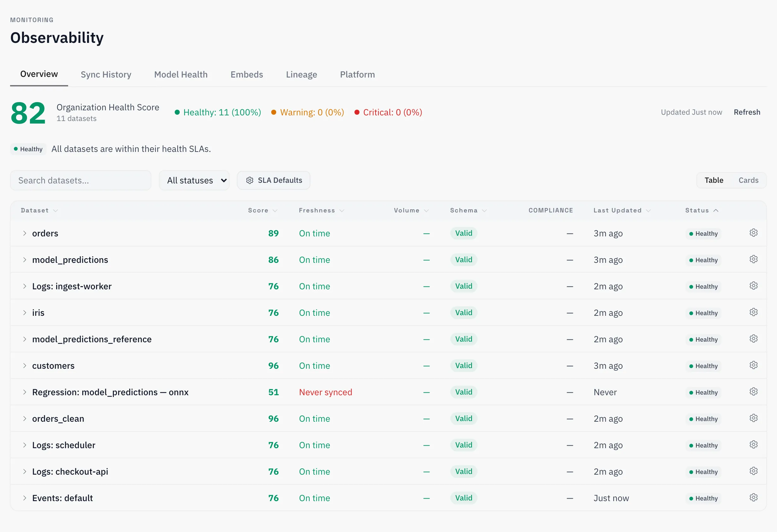This screenshot has height=532, width=777.
Task: Click the Just now last-updated cell
Action: coord(611,498)
